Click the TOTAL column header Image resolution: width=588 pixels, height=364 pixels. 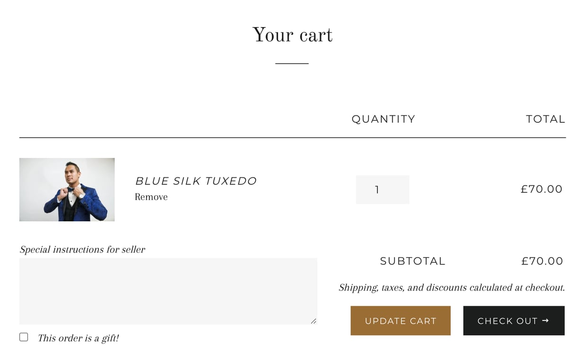point(545,119)
